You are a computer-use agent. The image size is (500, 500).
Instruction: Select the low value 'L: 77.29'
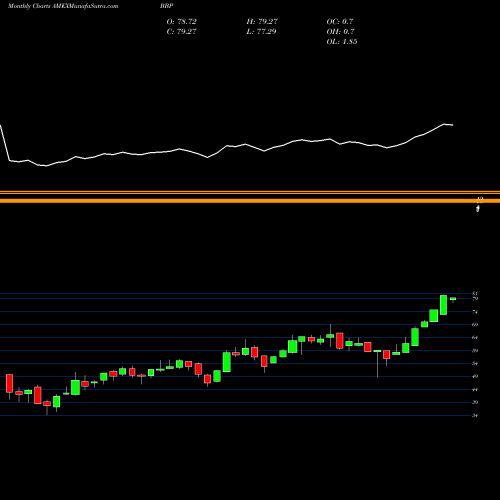coord(261,32)
